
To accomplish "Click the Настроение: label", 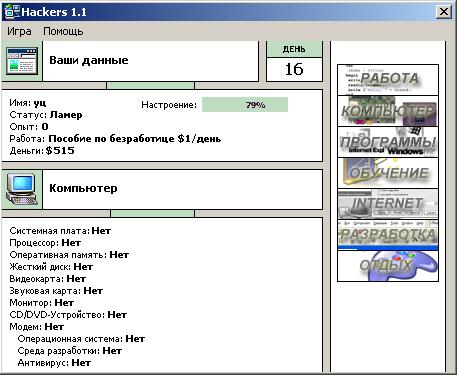I will [169, 105].
